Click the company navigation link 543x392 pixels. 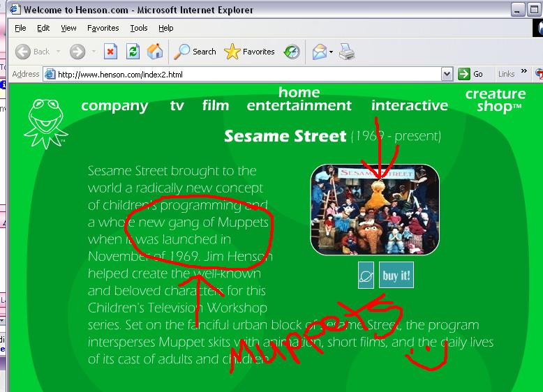tap(114, 106)
